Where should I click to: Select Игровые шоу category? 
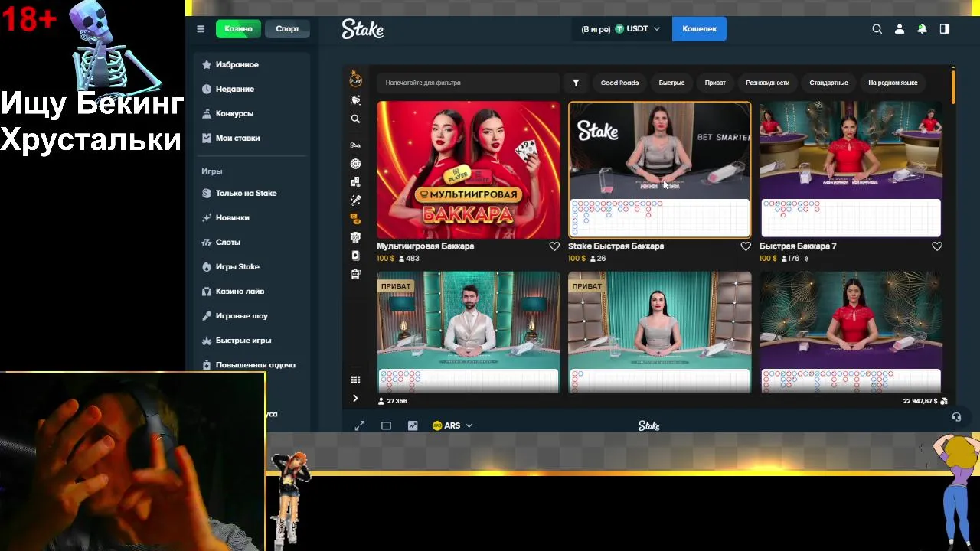(253, 316)
